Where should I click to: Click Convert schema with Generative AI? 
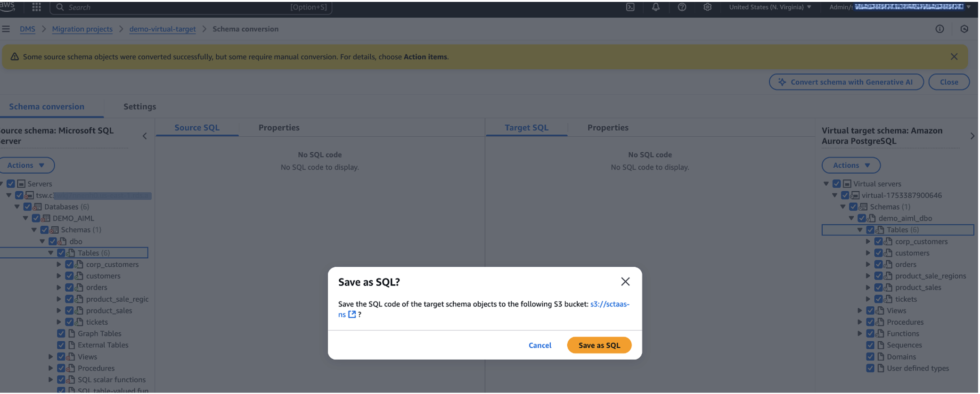(846, 82)
